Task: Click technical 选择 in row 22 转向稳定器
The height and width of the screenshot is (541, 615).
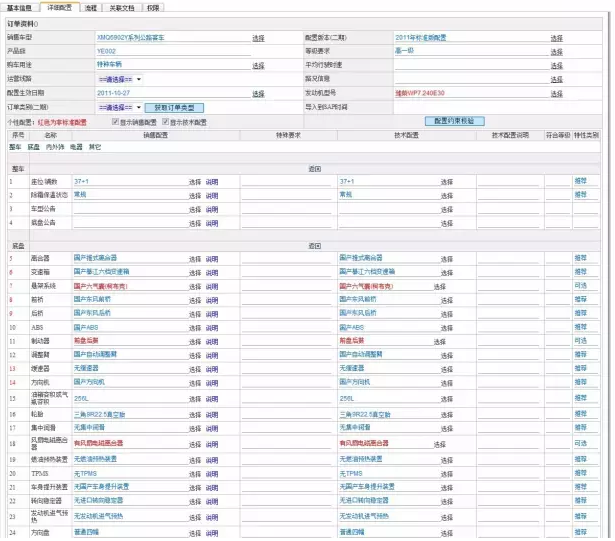Action: (447, 501)
